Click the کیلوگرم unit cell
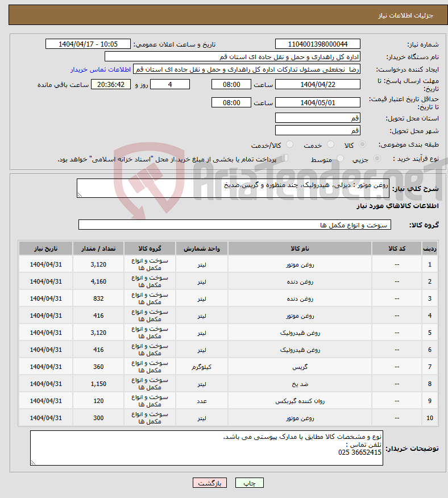448x498 pixels. tap(202, 367)
